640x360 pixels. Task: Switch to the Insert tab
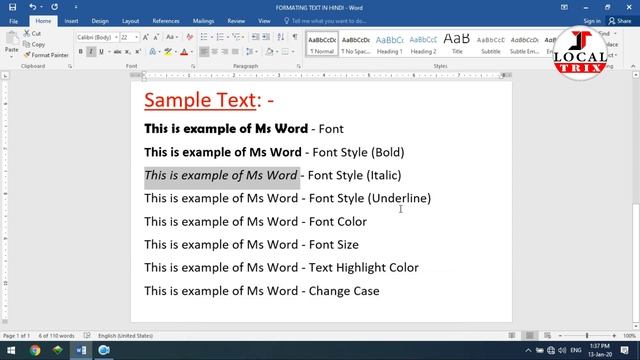pyautogui.click(x=71, y=21)
